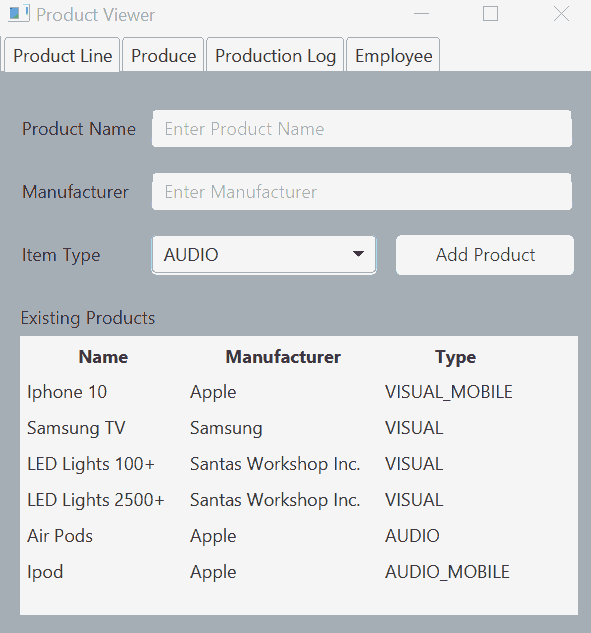This screenshot has height=633, width=591.
Task: Sort table by Manufacturer column header
Action: 283,357
